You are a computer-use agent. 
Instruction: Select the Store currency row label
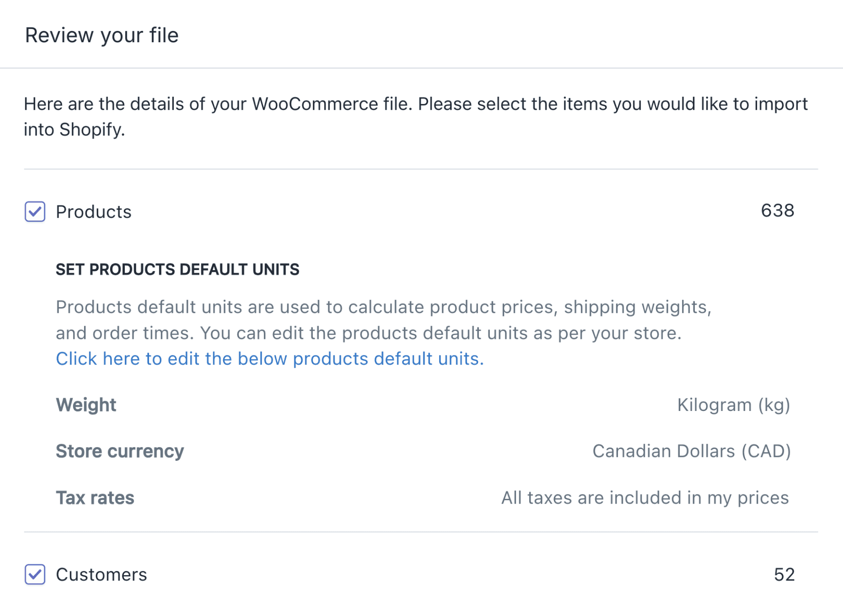pos(120,451)
